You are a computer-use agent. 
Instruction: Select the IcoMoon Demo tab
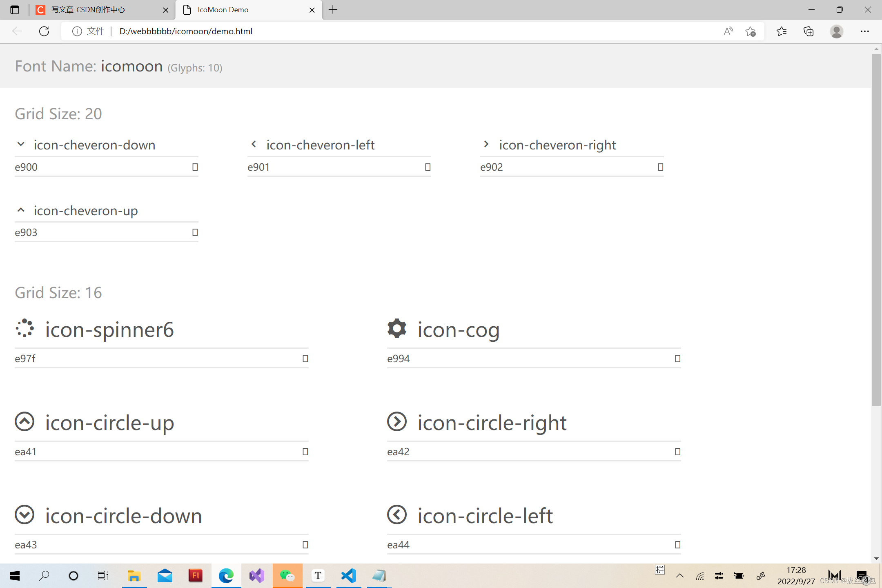(229, 9)
